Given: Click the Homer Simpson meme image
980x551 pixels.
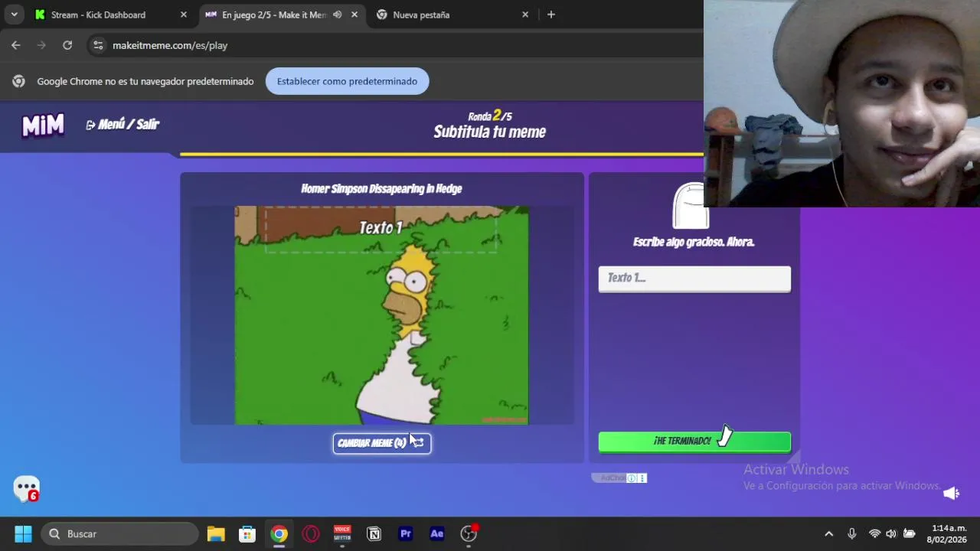Looking at the screenshot, I should (x=381, y=315).
